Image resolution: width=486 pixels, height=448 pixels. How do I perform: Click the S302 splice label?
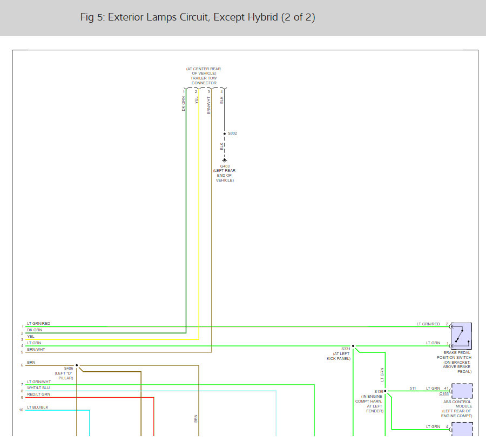(x=233, y=133)
